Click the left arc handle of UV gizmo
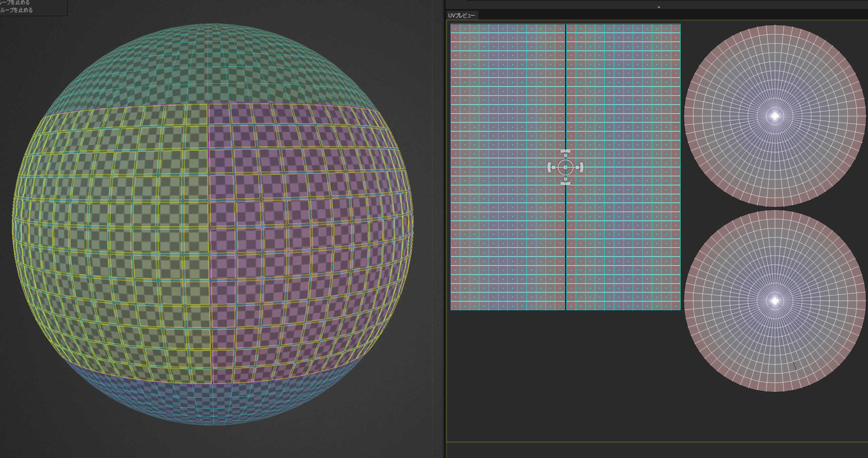This screenshot has width=868, height=458. [549, 167]
